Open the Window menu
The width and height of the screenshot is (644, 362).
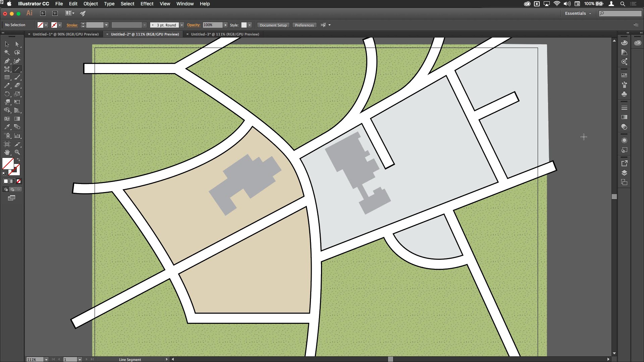(x=184, y=4)
